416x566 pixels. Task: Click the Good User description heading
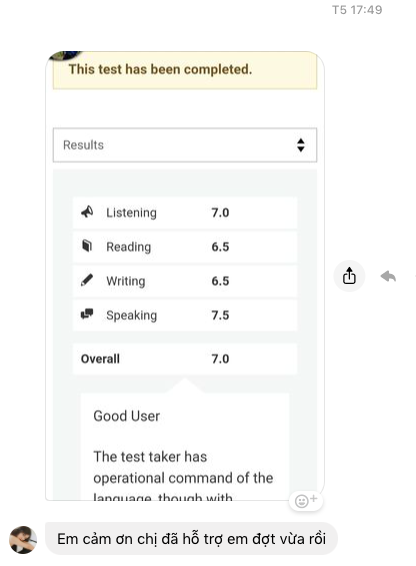click(126, 416)
